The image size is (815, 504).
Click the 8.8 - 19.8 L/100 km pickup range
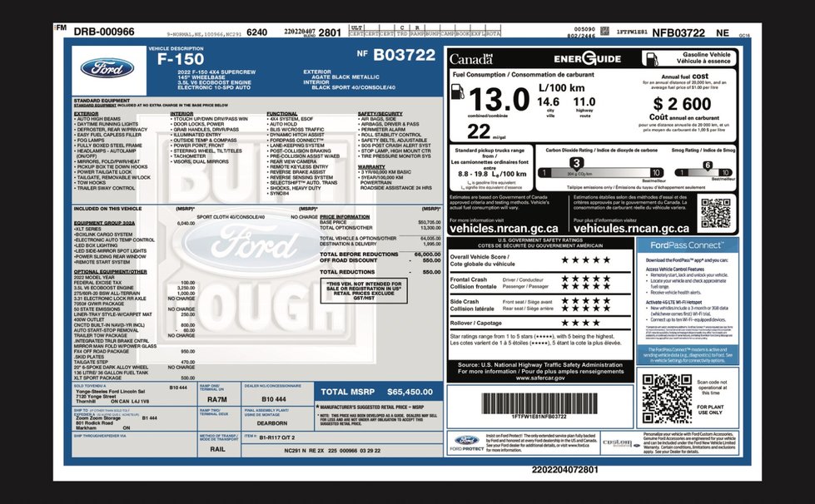[x=492, y=175]
